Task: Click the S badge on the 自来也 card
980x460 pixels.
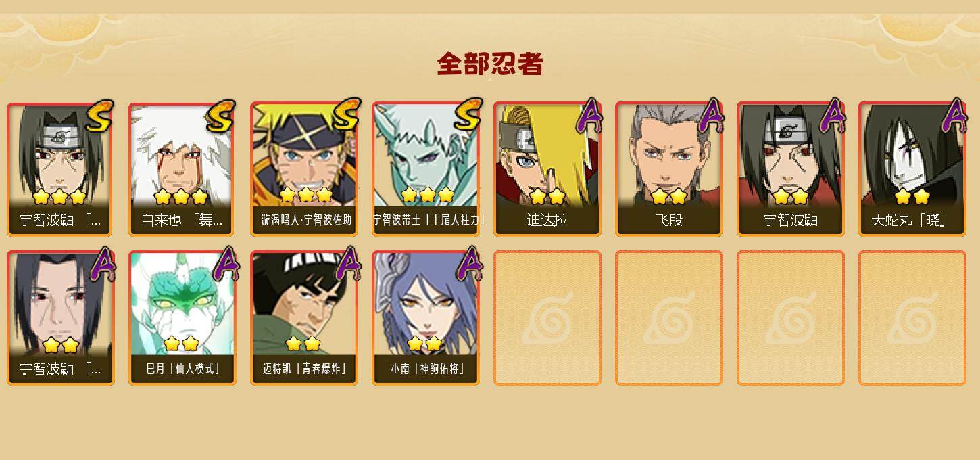Action: tap(220, 116)
